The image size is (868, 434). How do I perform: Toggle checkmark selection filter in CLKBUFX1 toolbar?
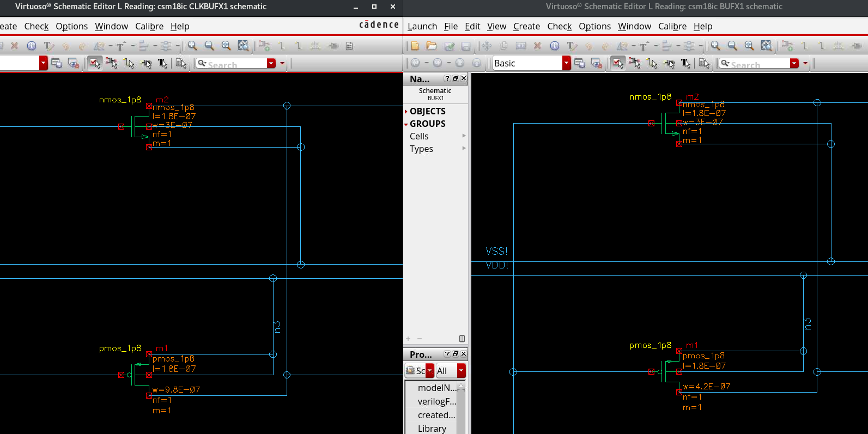(95, 63)
